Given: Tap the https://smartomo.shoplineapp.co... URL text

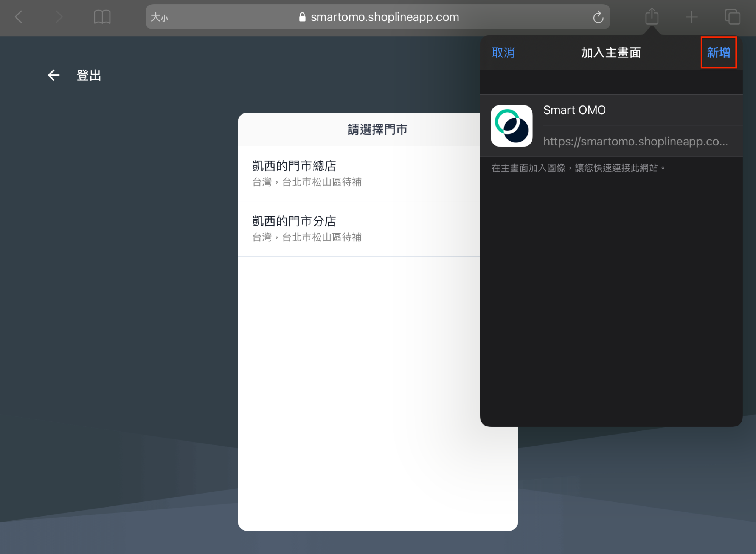Looking at the screenshot, I should coord(635,141).
